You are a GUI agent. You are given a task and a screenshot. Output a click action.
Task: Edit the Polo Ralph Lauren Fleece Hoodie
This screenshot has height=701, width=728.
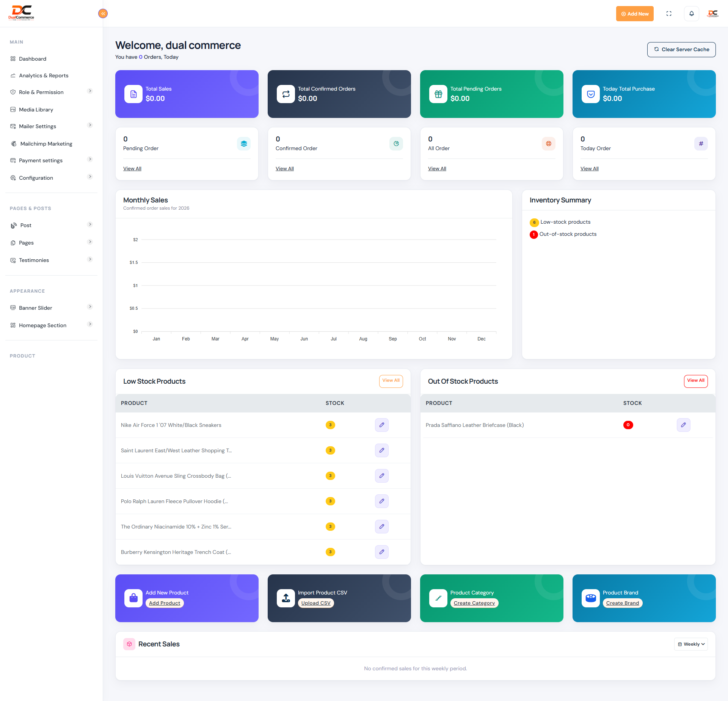tap(382, 501)
